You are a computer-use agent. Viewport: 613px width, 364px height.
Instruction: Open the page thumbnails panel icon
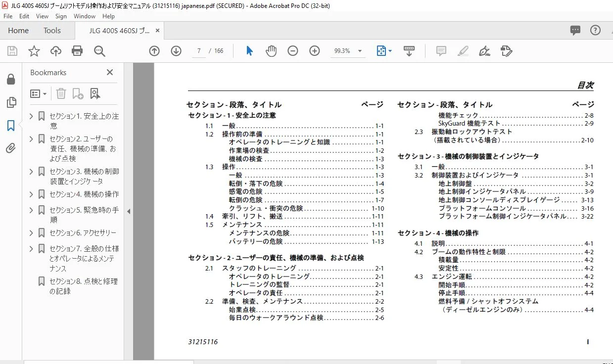click(11, 102)
